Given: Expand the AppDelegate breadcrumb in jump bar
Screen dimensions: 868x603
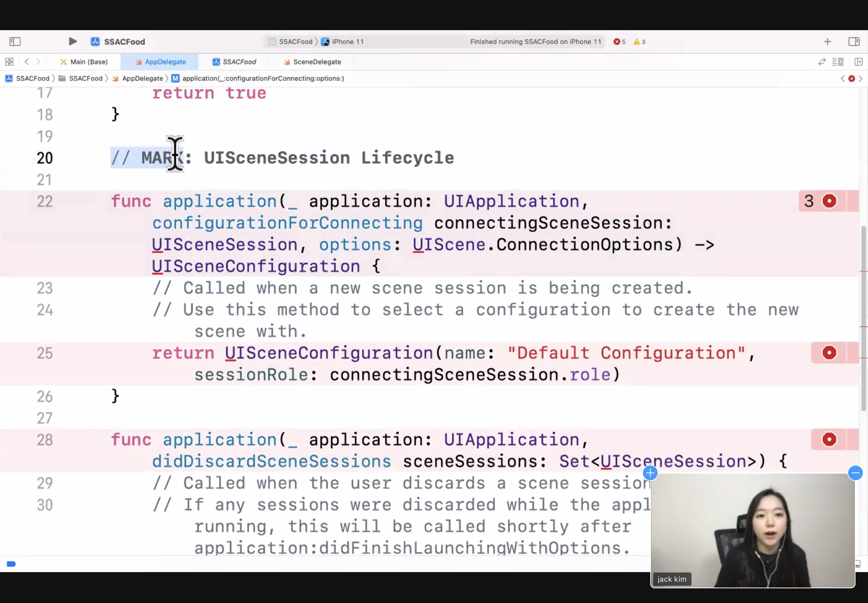Looking at the screenshot, I should [x=142, y=78].
